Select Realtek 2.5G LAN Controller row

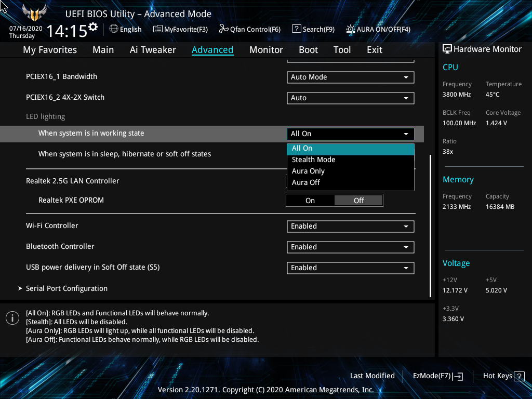coord(73,181)
